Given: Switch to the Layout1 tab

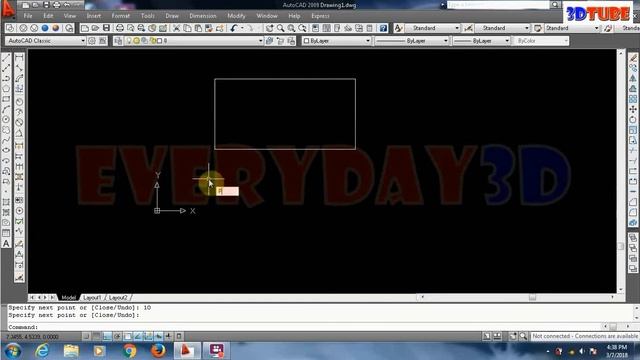Looking at the screenshot, I should pyautogui.click(x=92, y=298).
